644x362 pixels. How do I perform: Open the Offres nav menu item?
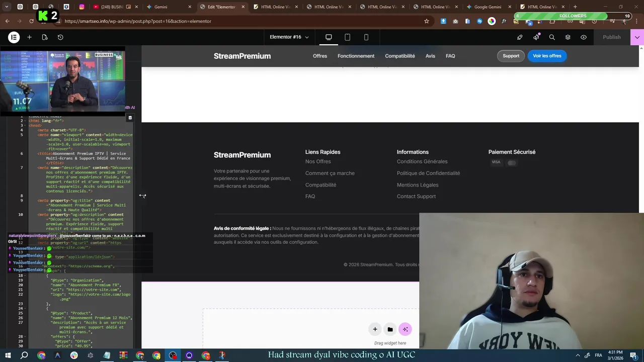320,56
